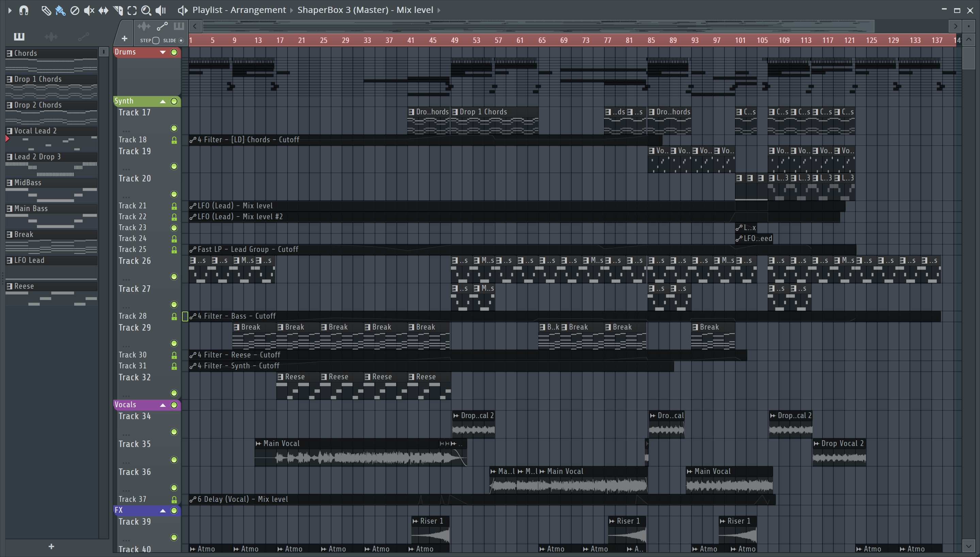Image resolution: width=980 pixels, height=557 pixels.
Task: Open ShaperBox 3 (Master) - Mix level breadcrumb
Action: point(365,10)
